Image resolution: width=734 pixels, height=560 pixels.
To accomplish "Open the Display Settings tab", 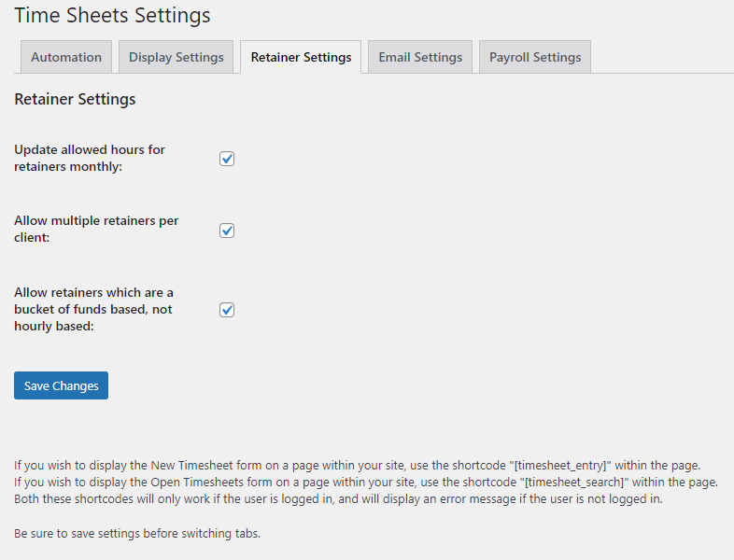I will coord(176,57).
